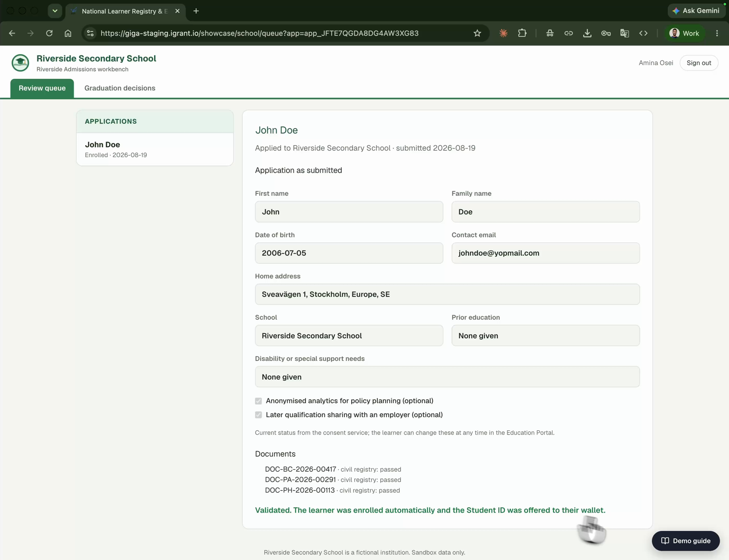This screenshot has width=729, height=560.
Task: Open Chrome three-dot menu
Action: pyautogui.click(x=717, y=33)
